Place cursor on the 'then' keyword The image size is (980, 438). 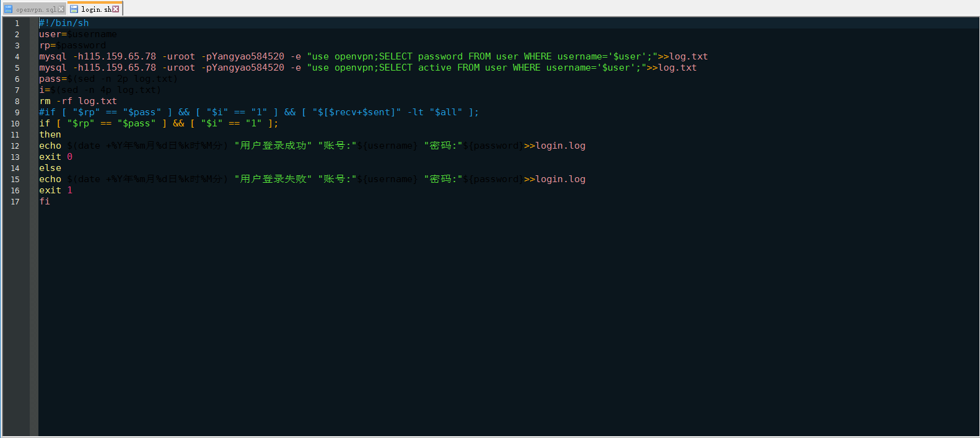click(50, 135)
